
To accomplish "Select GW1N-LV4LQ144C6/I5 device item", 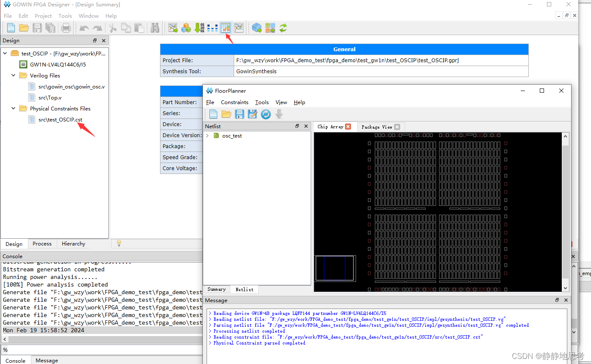I will [58, 65].
